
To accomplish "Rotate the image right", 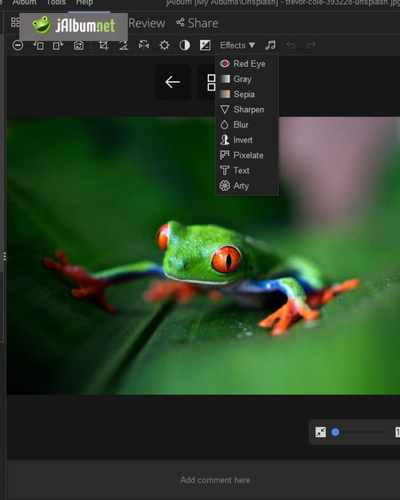I will click(x=58, y=45).
